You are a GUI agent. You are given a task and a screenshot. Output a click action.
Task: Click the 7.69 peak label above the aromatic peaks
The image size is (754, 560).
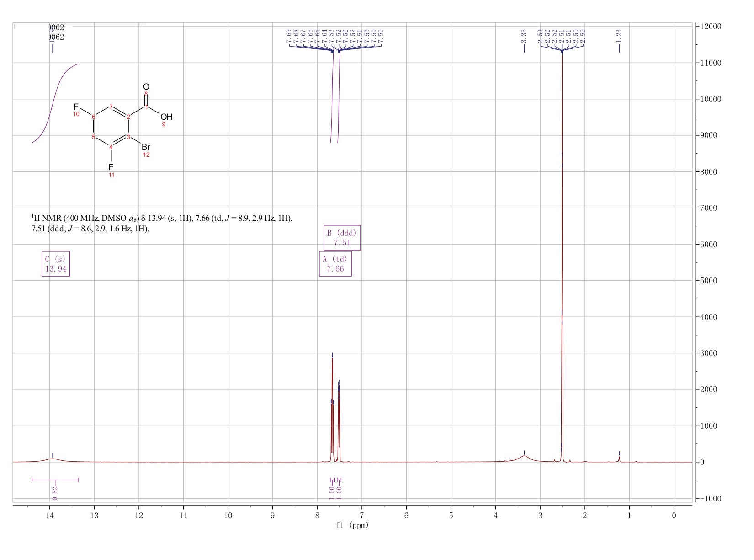[289, 35]
